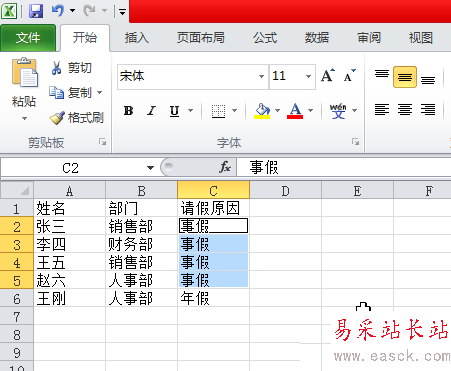This screenshot has width=451, height=371.
Task: Click 剪切 (Cut) button
Action: pyautogui.click(x=71, y=68)
